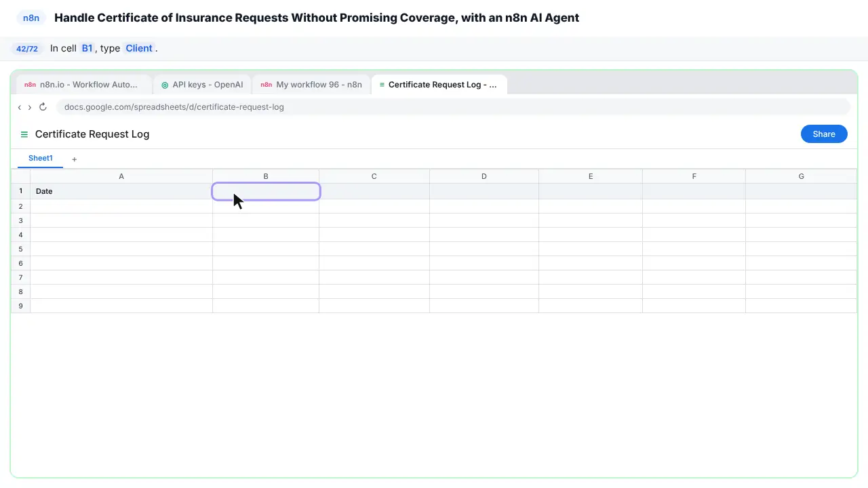Select row 4 header
This screenshot has height=488, width=868.
click(20, 235)
